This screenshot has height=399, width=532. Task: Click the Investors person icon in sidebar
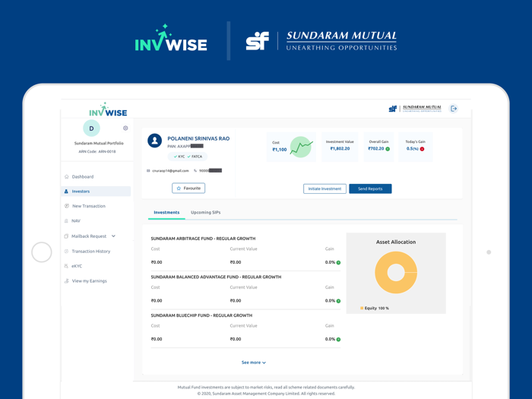(x=66, y=192)
